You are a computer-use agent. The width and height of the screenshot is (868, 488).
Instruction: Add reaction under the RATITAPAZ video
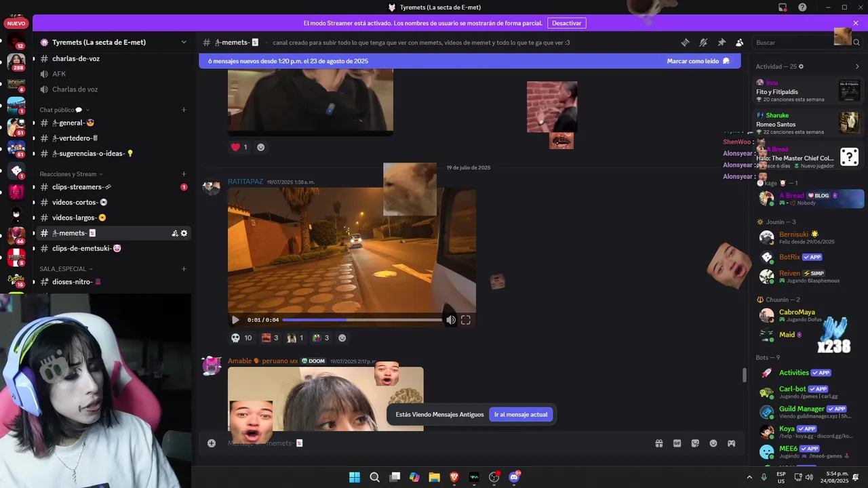click(x=342, y=338)
